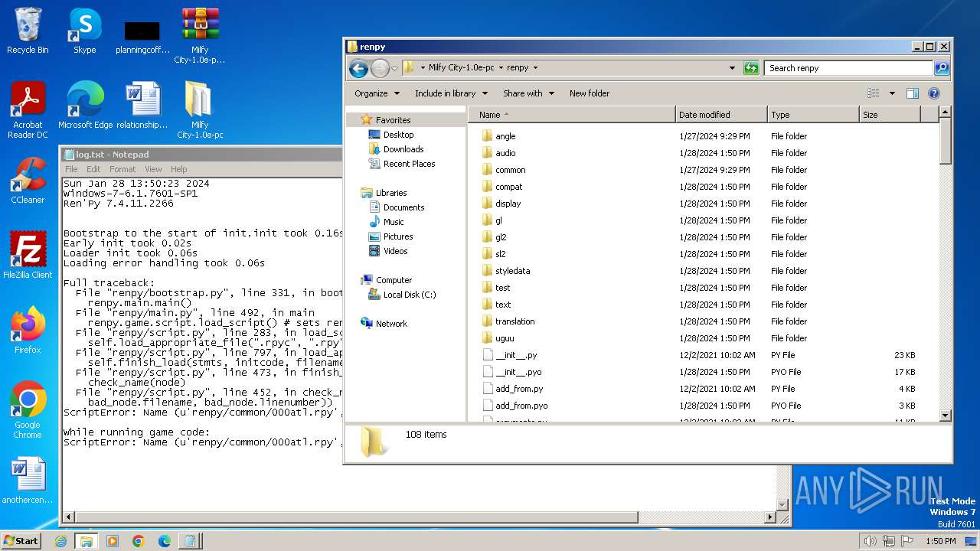The height and width of the screenshot is (551, 980).
Task: Open Acrobat Reader DC desktop shortcut
Action: pyautogui.click(x=28, y=110)
